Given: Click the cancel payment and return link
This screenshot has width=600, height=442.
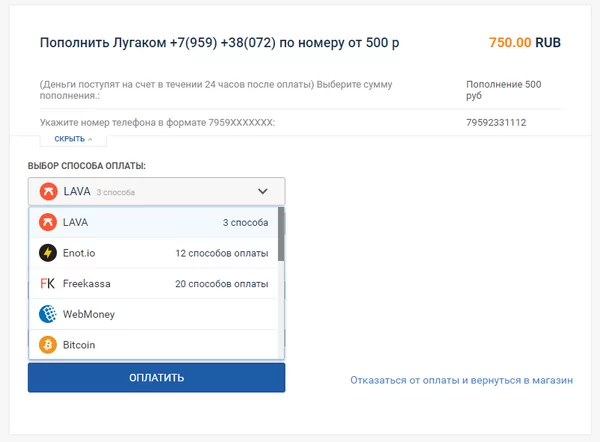Looking at the screenshot, I should click(x=461, y=381).
